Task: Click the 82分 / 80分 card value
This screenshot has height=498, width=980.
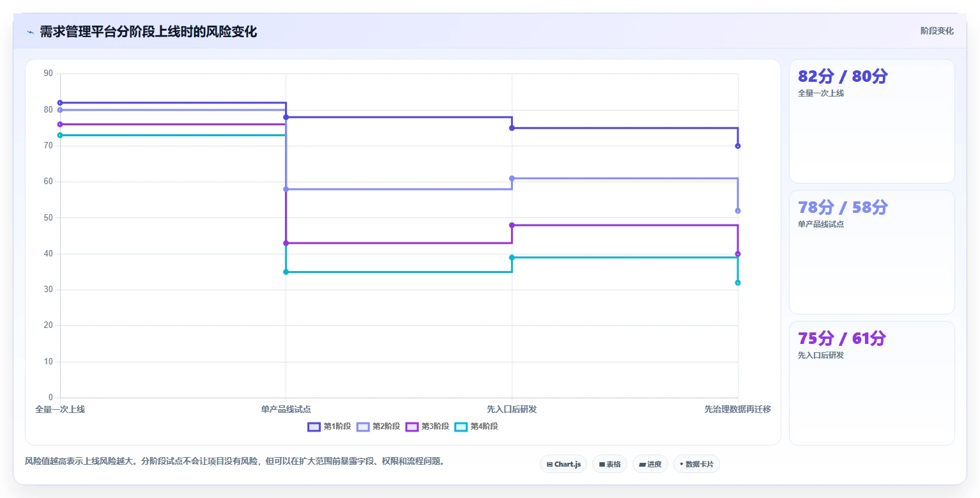Action: coord(843,76)
